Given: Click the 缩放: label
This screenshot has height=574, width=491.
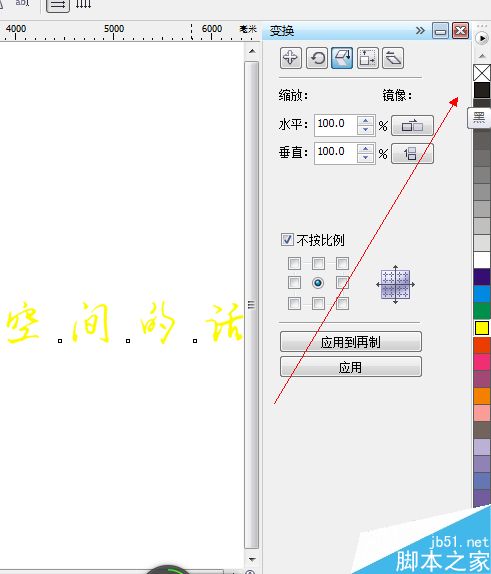Looking at the screenshot, I should click(293, 96).
